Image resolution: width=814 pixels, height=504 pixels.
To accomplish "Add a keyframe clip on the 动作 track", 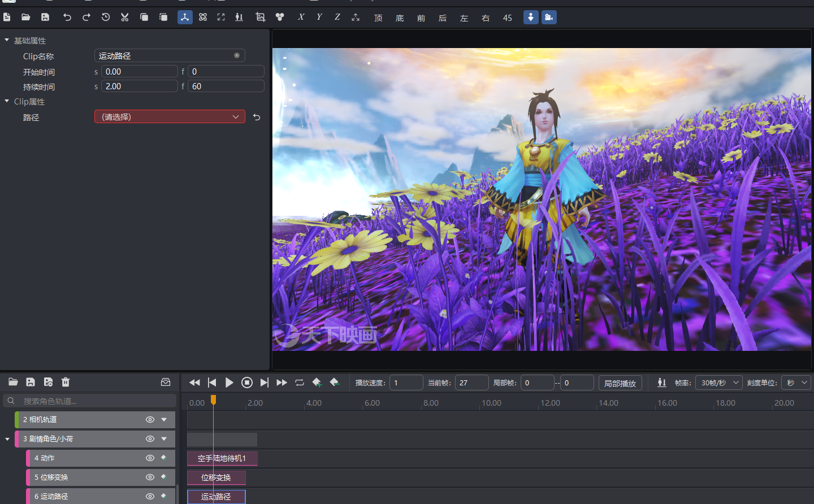I will tap(164, 458).
